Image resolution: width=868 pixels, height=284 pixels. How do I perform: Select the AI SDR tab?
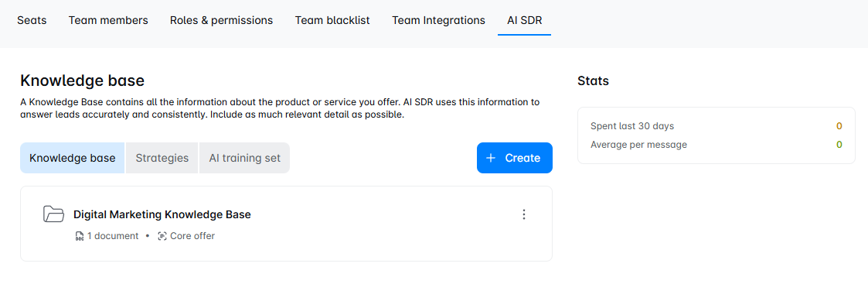click(x=524, y=21)
